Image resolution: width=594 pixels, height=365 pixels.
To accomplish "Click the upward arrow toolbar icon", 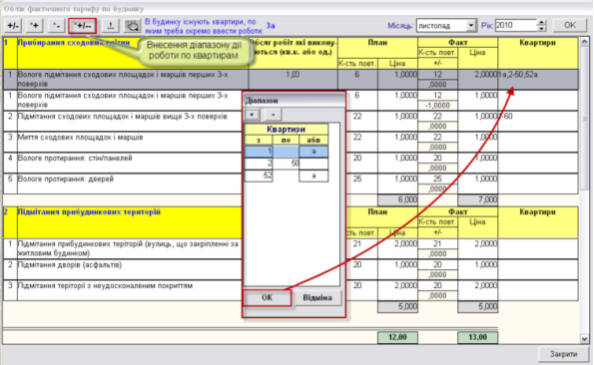I will point(111,26).
